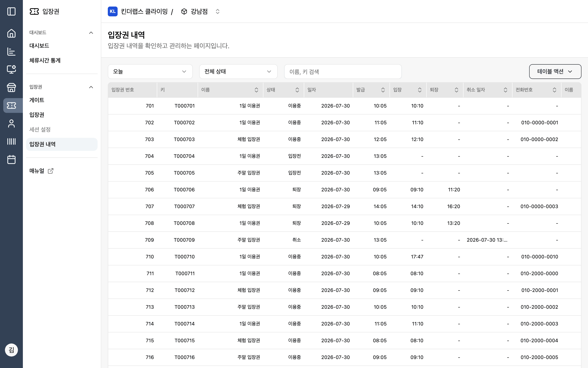Click the 입장권 번호 column header
This screenshot has height=368, width=588.
(133, 90)
